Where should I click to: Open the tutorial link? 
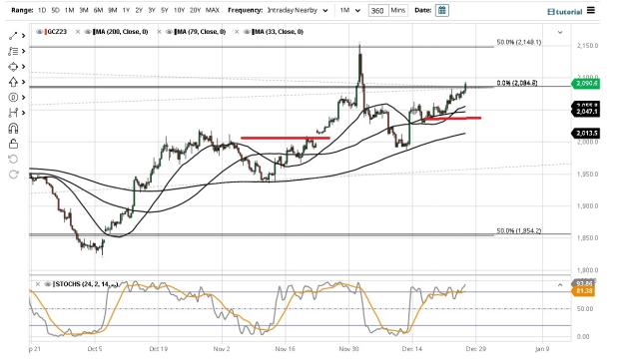pyautogui.click(x=565, y=12)
